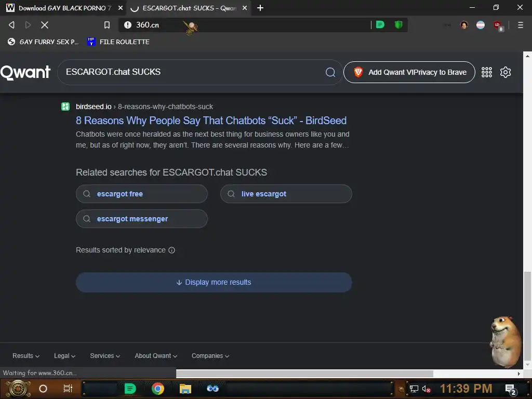Viewport: 532px width, 399px height.
Task: View site info warning icon beside 360.cn
Action: (128, 25)
